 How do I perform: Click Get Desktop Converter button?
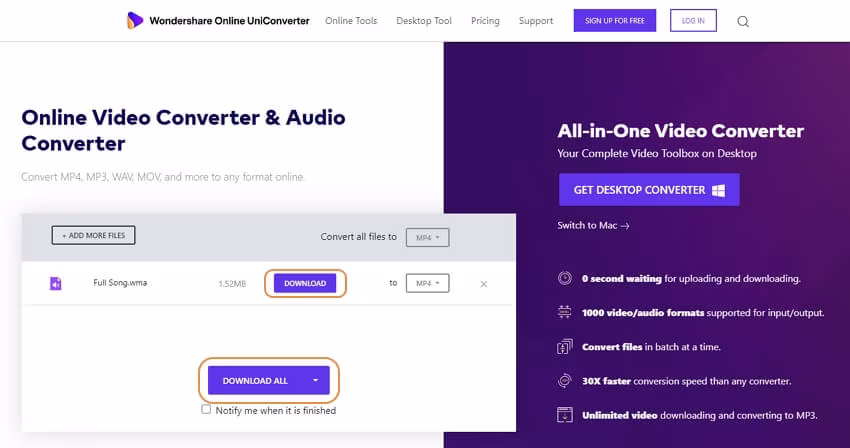coord(649,190)
